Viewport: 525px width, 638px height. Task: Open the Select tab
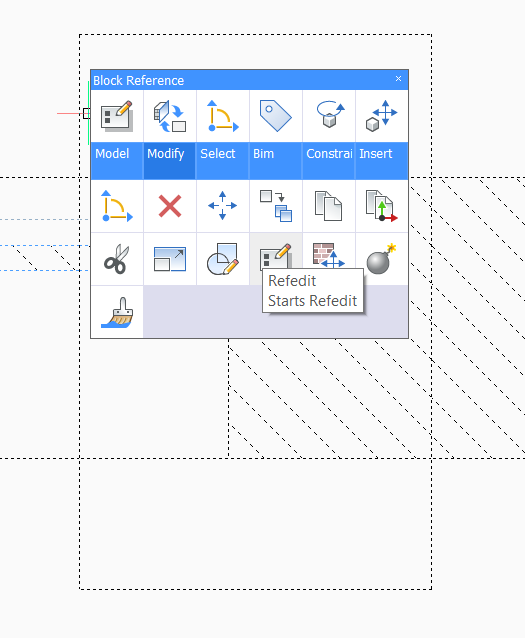pos(223,135)
